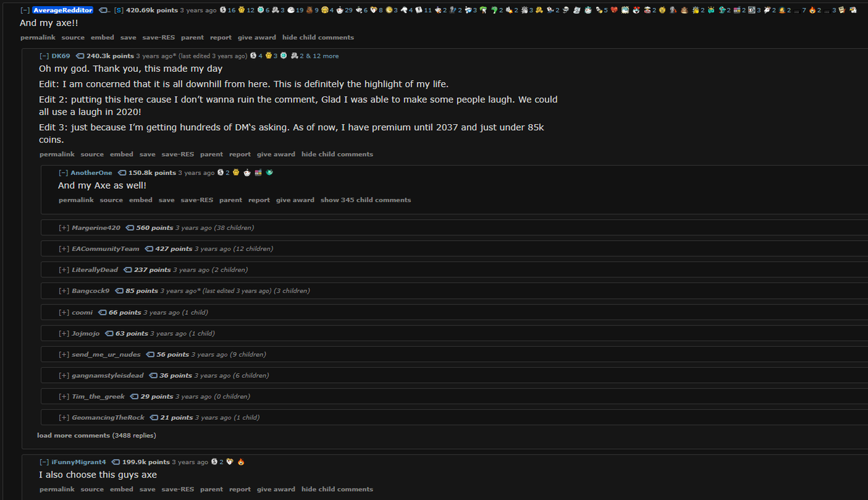868x500 pixels.
Task: Collapse the AnotherOne comment with [–]
Action: (x=63, y=173)
